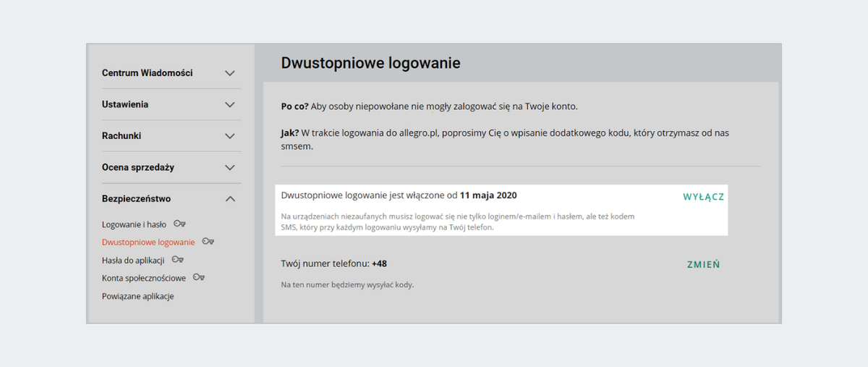Click the date 11 maja 2020
The image size is (868, 367).
(x=488, y=195)
